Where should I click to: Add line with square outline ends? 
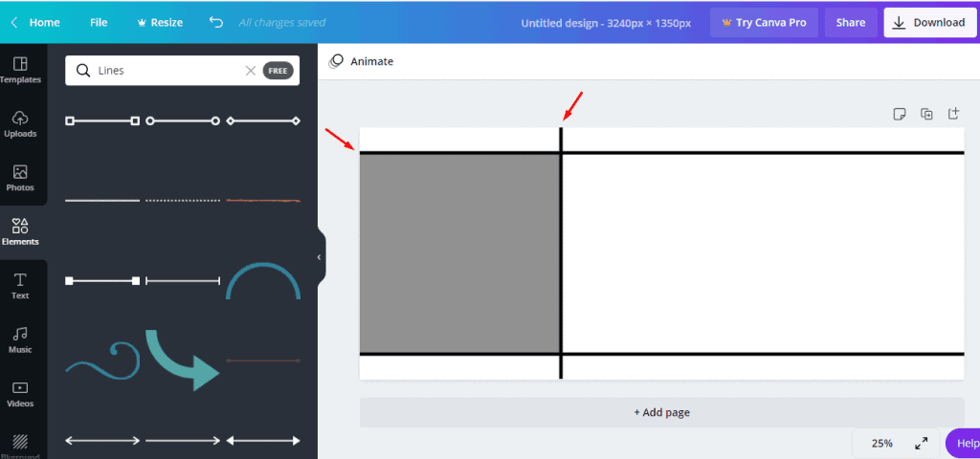coord(102,120)
